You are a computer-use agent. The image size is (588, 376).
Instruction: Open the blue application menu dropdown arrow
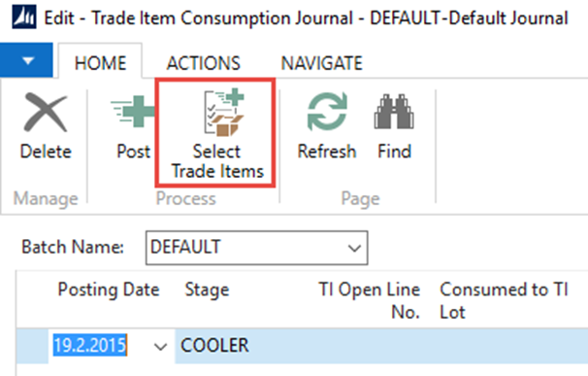pyautogui.click(x=26, y=60)
